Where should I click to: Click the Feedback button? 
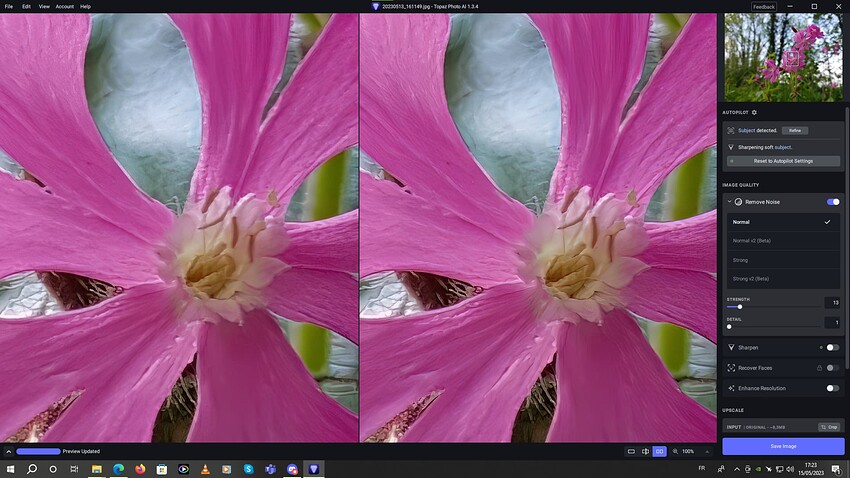763,7
